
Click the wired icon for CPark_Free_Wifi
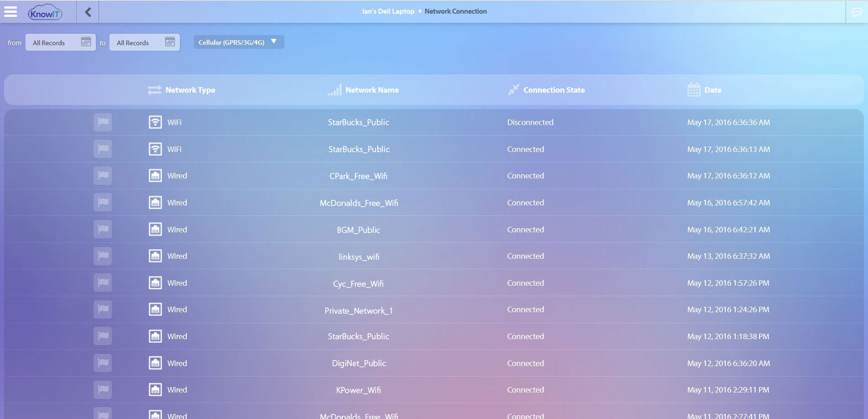pyautogui.click(x=155, y=176)
